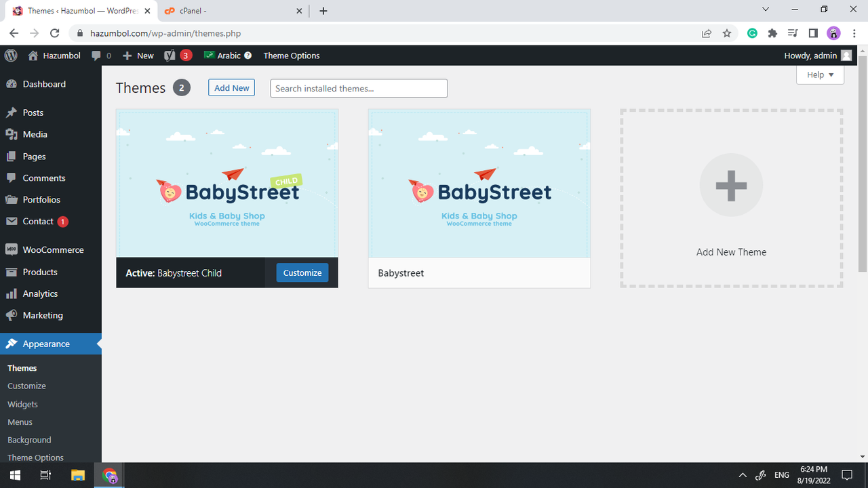Click the Add New Theme placeholder card
This screenshot has width=868, height=488.
(732, 198)
